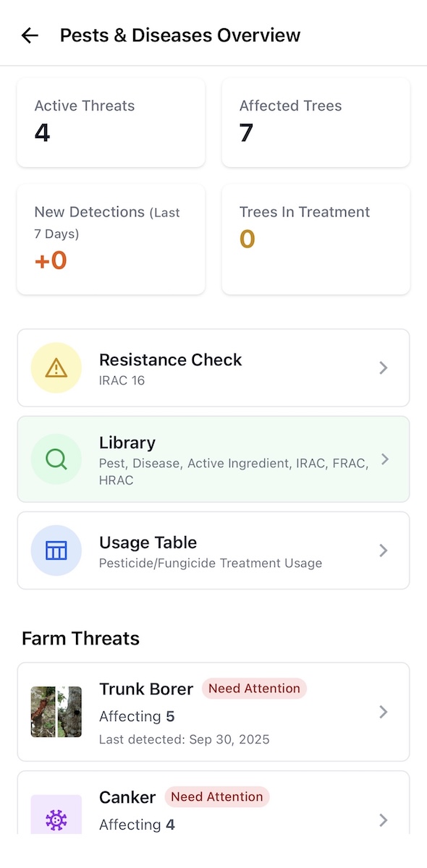Click the Need Attention badge on Trunk Borer
This screenshot has width=427, height=868.
[254, 689]
